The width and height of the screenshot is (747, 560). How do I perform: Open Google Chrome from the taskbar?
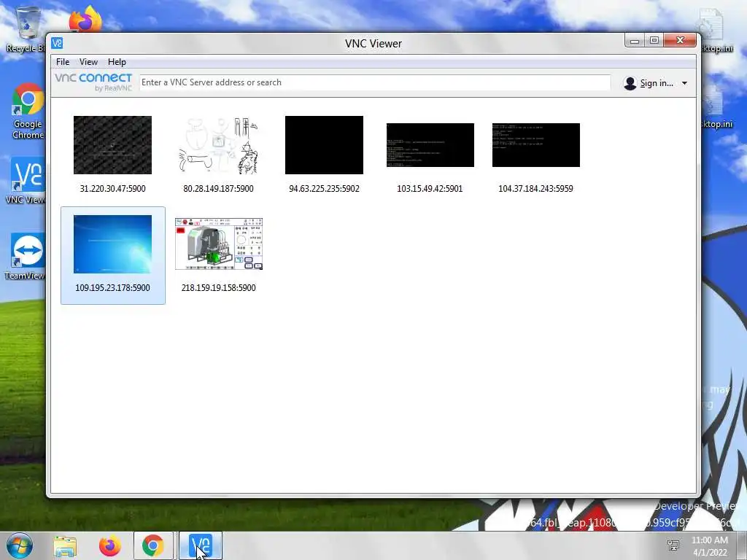(153, 545)
